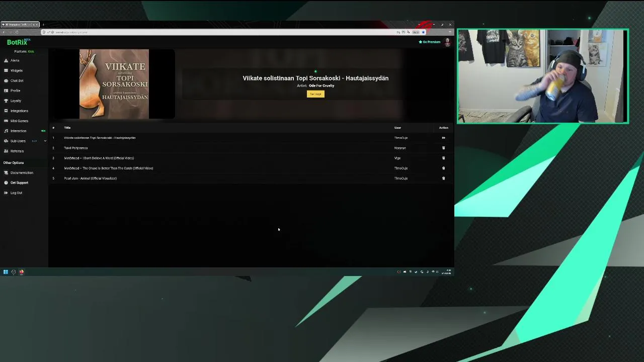Click the Documentation sidebar icon
644x362 pixels.
point(6,172)
